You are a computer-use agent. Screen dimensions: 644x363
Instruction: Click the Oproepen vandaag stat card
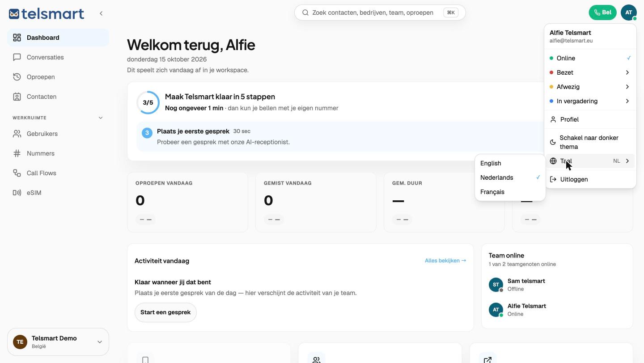188,203
